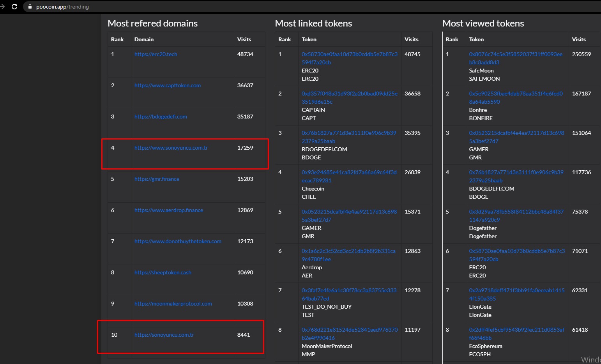Screen dimensions: 601x364
Task: Select visits value 48745 in linked tokens
Action: click(412, 54)
